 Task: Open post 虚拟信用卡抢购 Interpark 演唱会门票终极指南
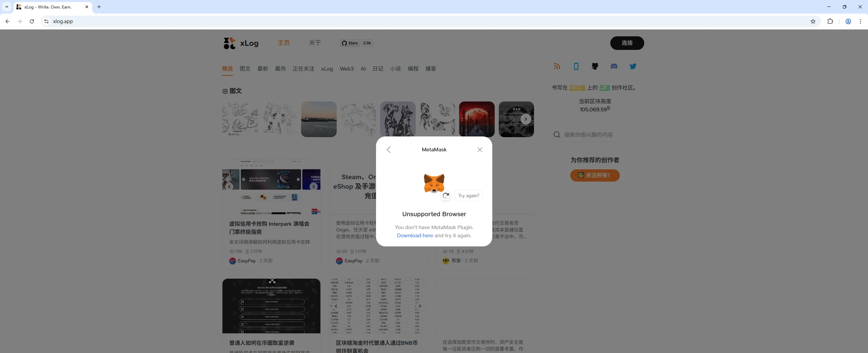click(x=269, y=228)
